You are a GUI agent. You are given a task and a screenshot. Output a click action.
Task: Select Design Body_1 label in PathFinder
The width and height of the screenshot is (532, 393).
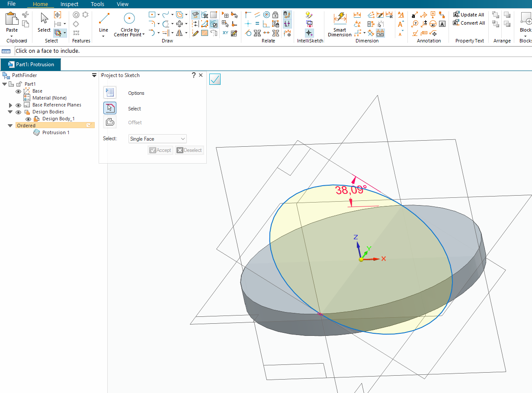coord(58,119)
